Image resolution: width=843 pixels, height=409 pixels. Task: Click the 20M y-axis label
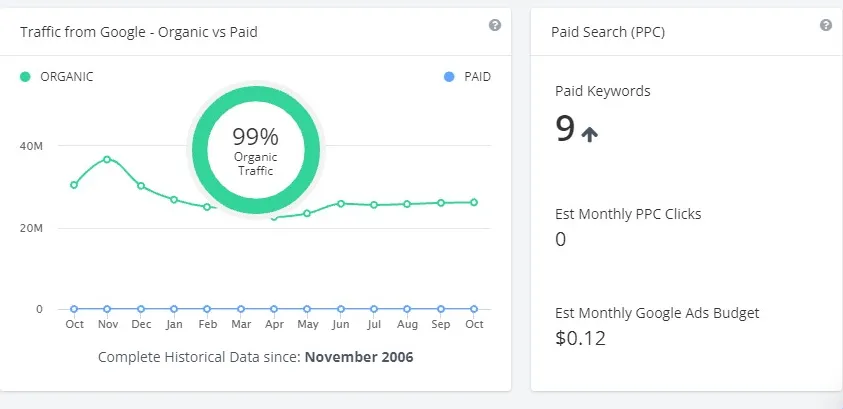point(32,228)
